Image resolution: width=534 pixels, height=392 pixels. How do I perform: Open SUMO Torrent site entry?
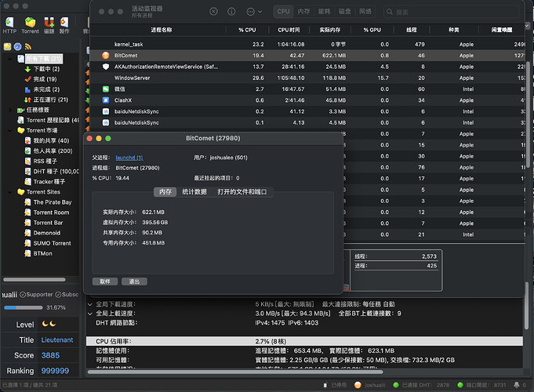pos(48,243)
